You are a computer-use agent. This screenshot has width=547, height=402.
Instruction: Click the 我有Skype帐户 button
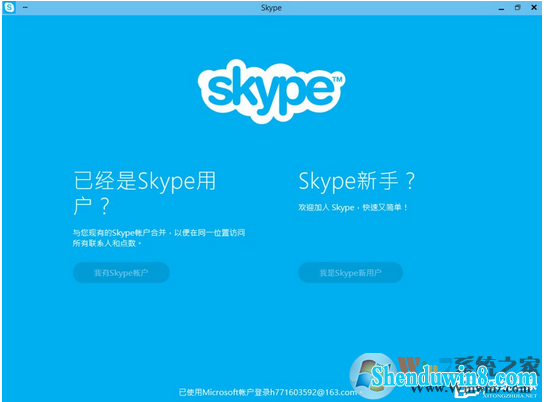point(121,273)
